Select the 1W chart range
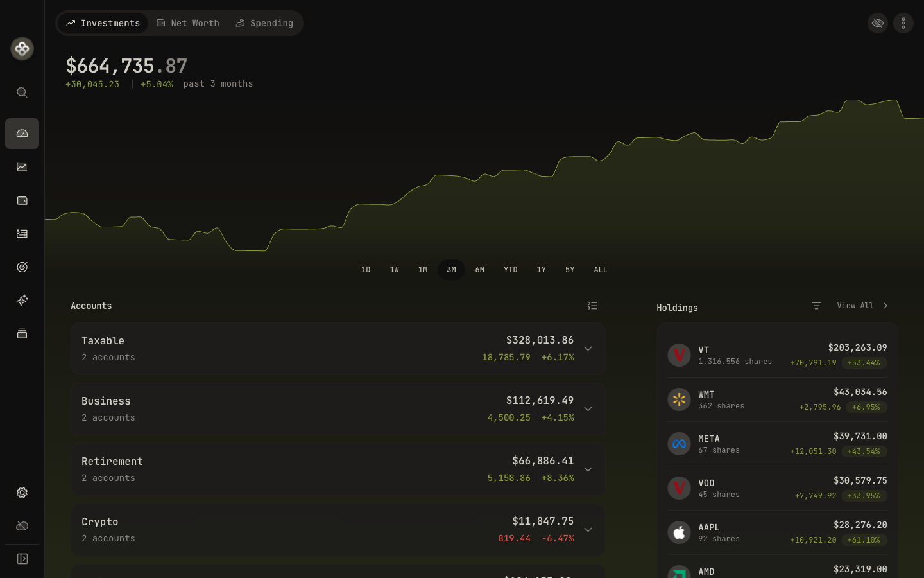The width and height of the screenshot is (924, 578). coord(394,270)
